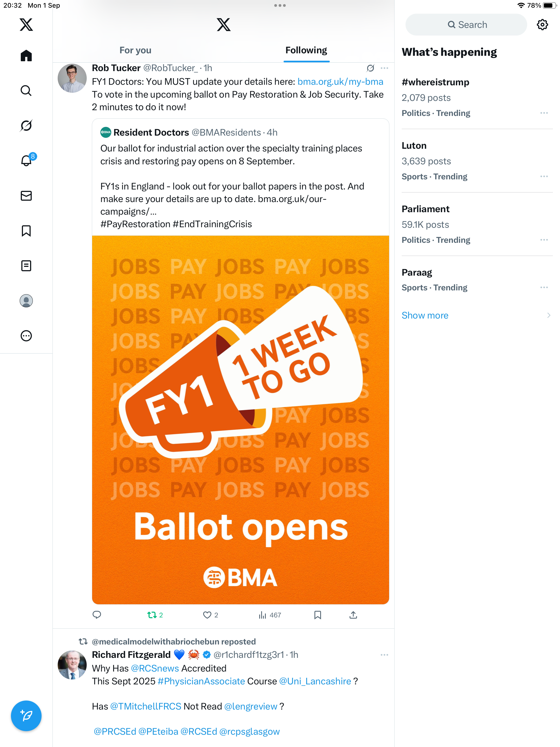Image resolution: width=560 pixels, height=747 pixels.
Task: Share Rob Tucker's post
Action: pos(353,615)
